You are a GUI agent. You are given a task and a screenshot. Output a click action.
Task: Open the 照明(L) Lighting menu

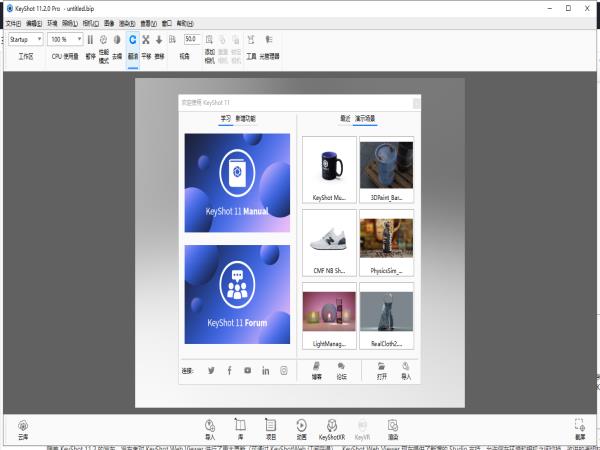(x=70, y=24)
